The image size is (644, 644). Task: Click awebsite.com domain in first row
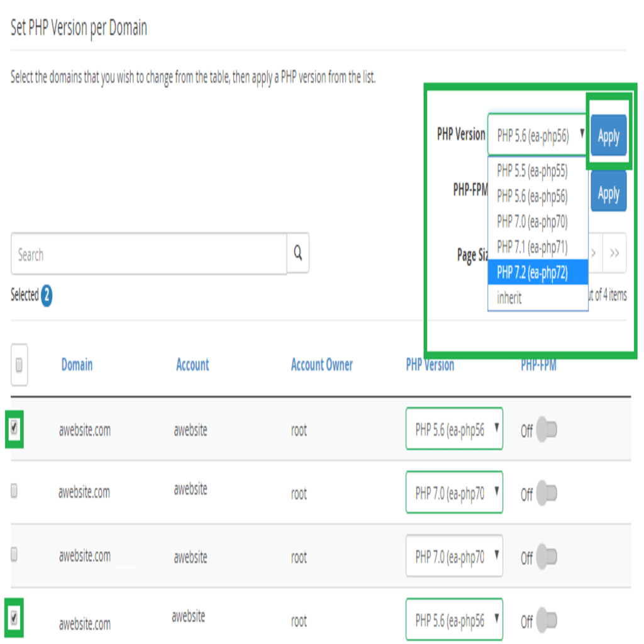85,430
